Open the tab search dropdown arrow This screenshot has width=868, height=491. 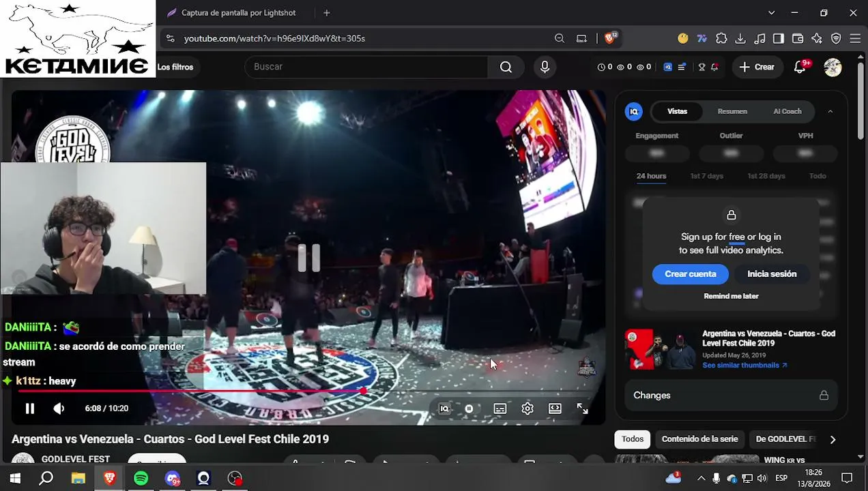click(771, 13)
